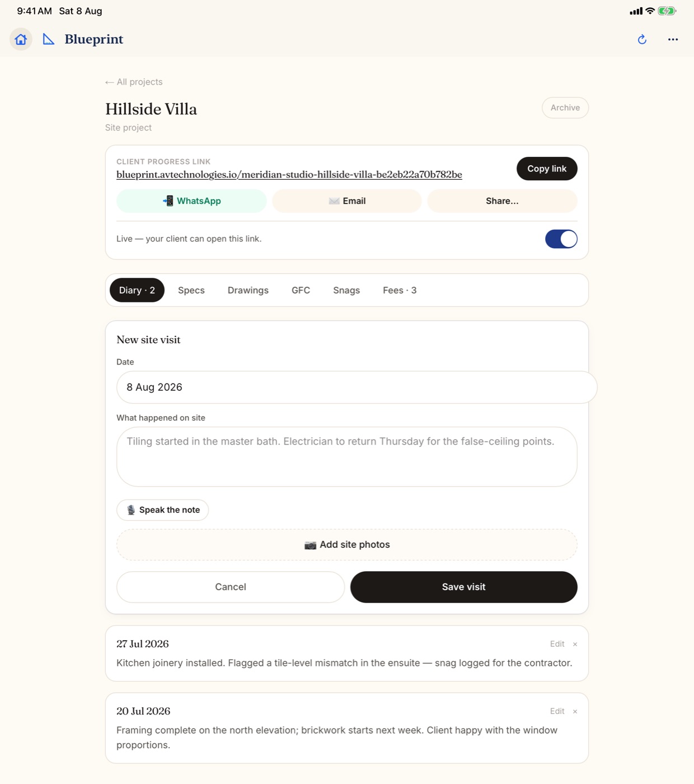Tap the microphone Speak the note button
694x784 pixels.
click(163, 510)
